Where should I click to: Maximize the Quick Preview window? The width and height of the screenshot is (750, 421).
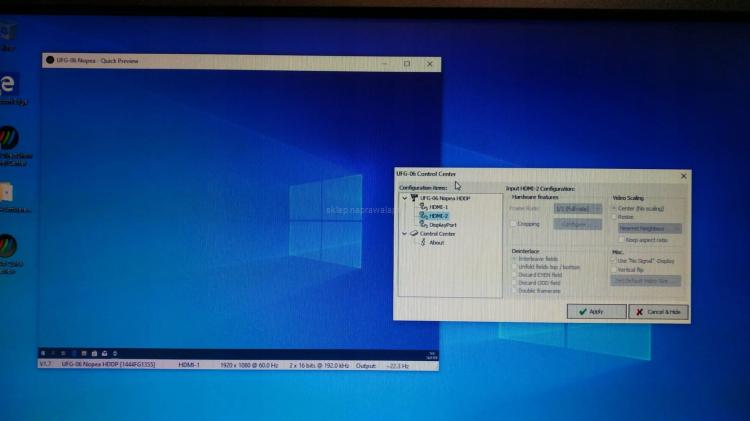407,63
